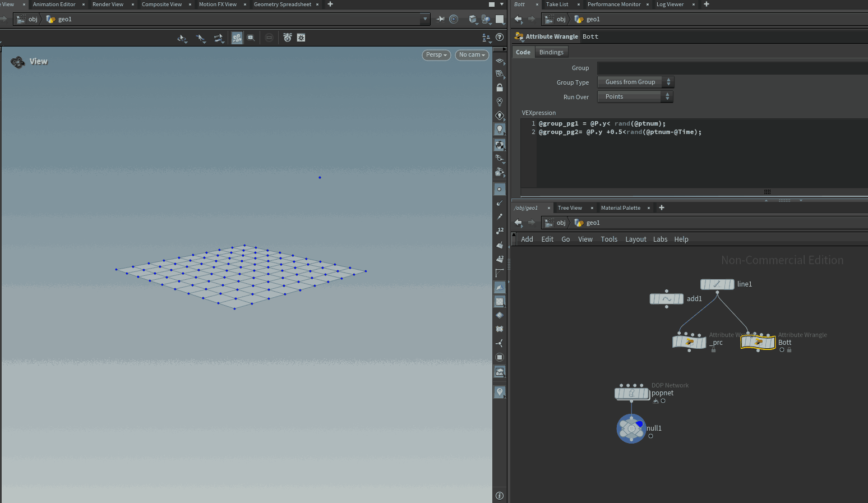This screenshot has width=868, height=503.
Task: Open the Persp viewport dropdown
Action: [x=436, y=55]
